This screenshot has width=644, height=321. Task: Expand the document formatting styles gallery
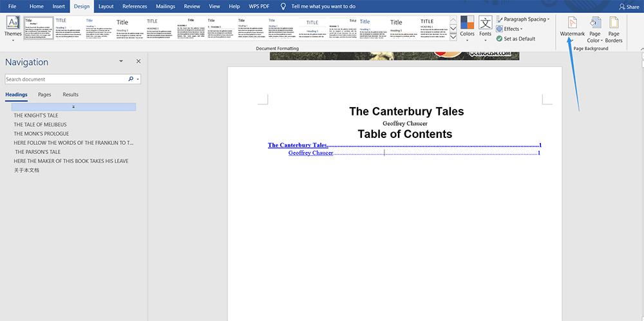453,38
